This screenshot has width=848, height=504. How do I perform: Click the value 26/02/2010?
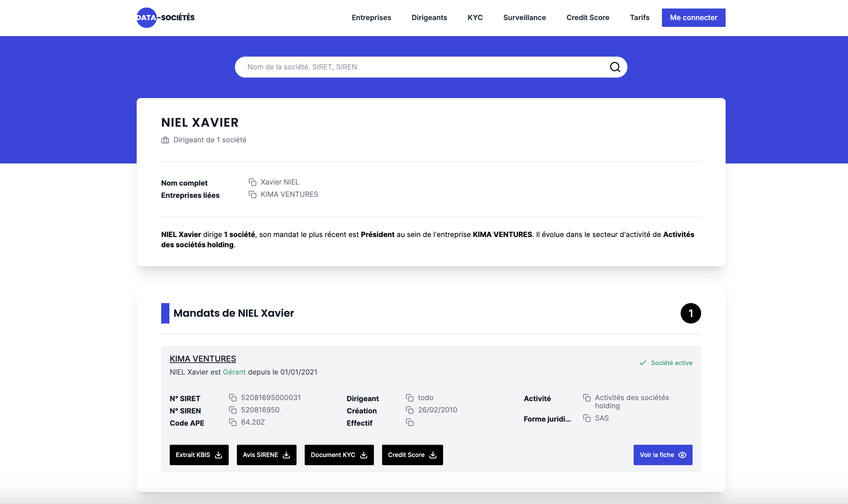(438, 410)
